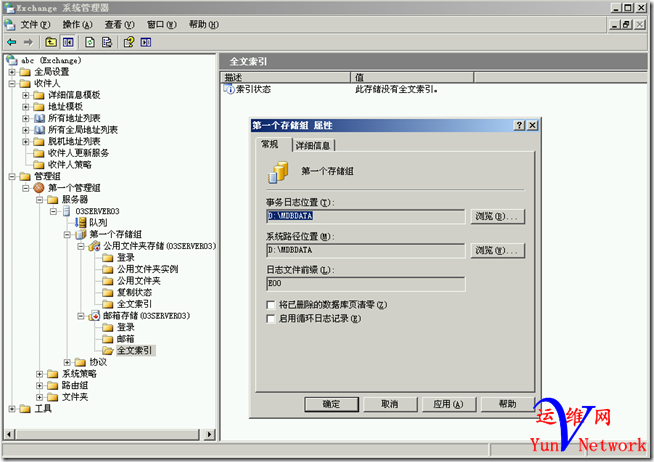Select 邮箱 under 邮箱存储

[x=126, y=339]
